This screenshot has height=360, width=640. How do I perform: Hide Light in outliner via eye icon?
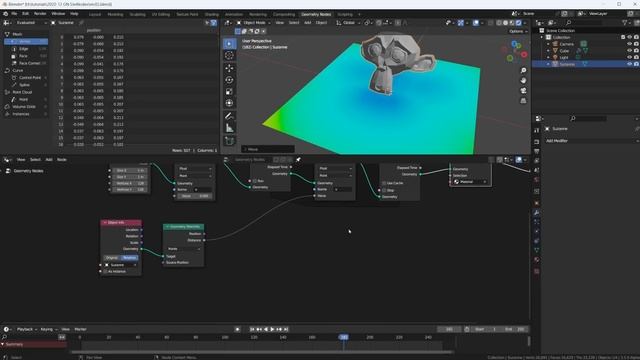pyautogui.click(x=629, y=58)
